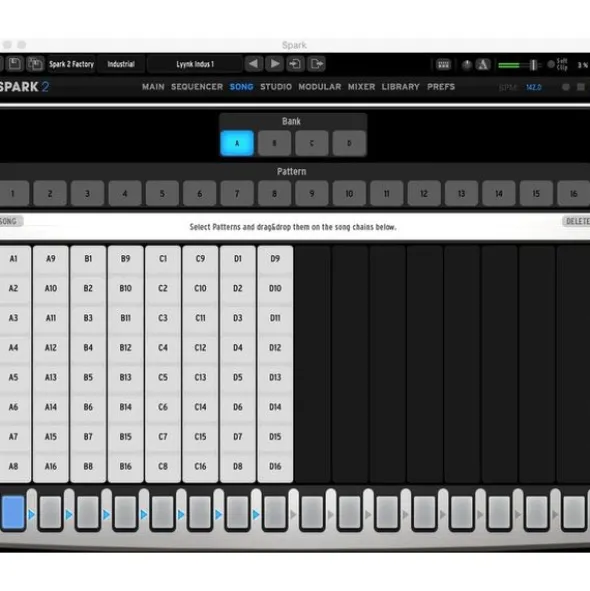Click pattern C5 in song chain
This screenshot has height=591, width=590.
point(163,378)
